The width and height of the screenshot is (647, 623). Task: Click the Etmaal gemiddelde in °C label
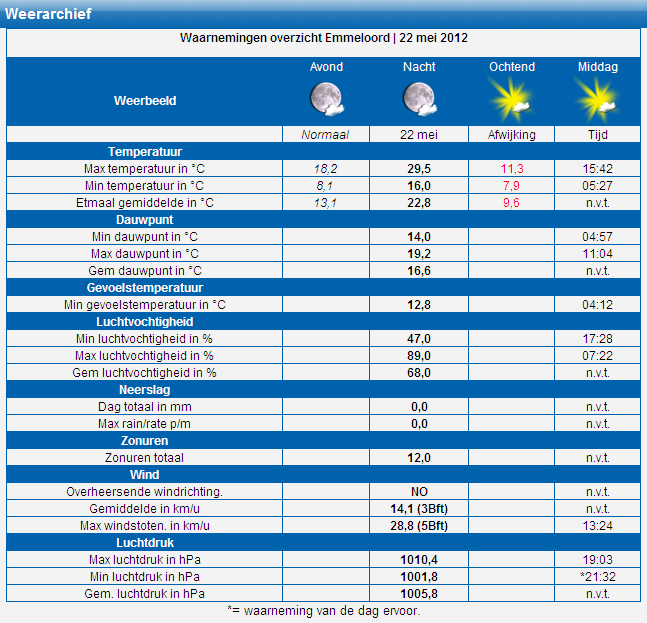pyautogui.click(x=145, y=203)
